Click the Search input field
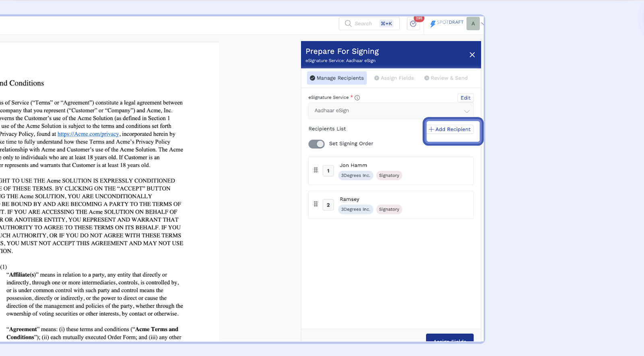 (369, 24)
